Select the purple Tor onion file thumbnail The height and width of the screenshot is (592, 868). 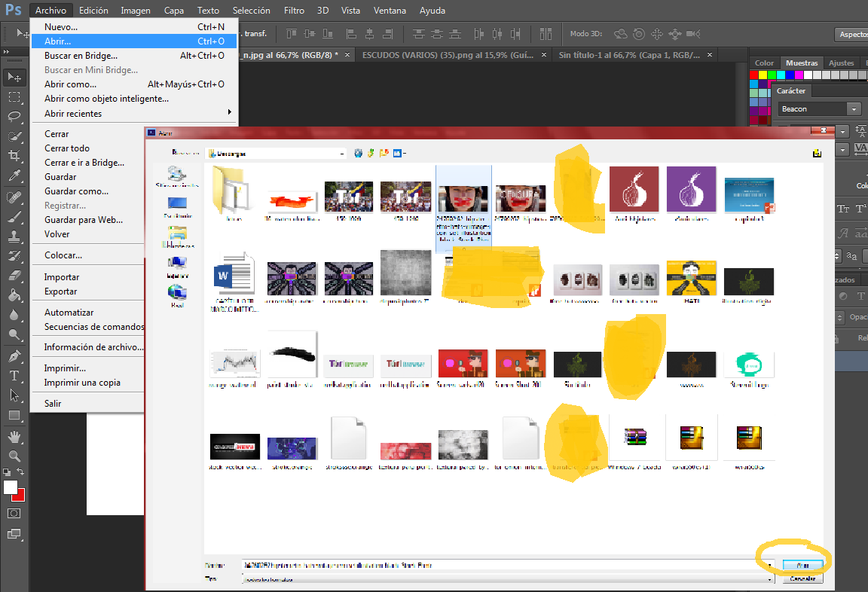tap(692, 190)
